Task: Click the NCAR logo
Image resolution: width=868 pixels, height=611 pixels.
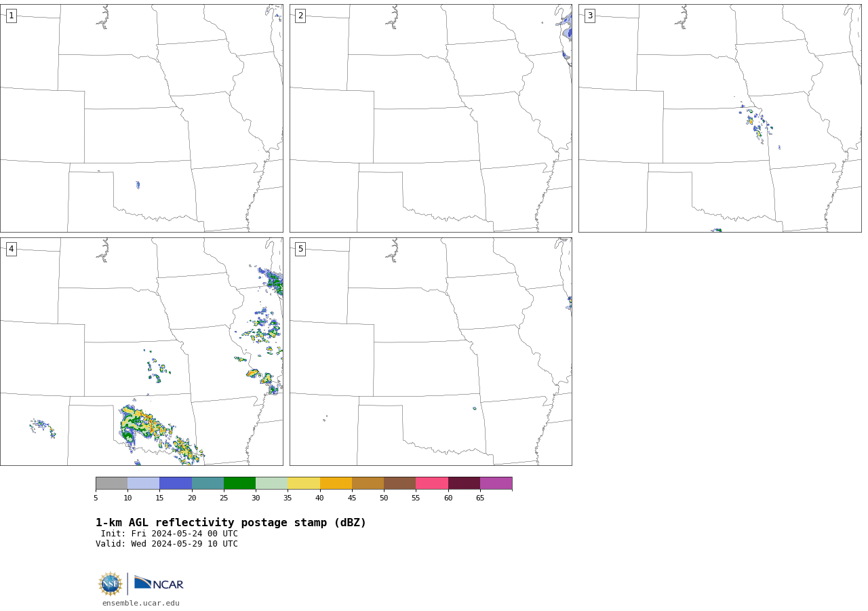Action: coord(159,583)
